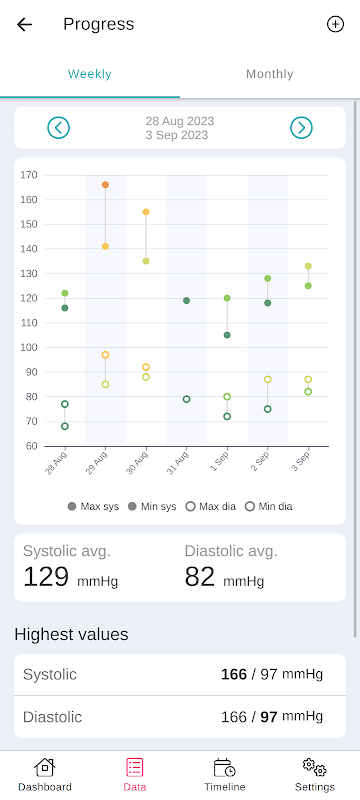Open the Dashboard home icon
Screen dimensions: 360x800
(45, 767)
